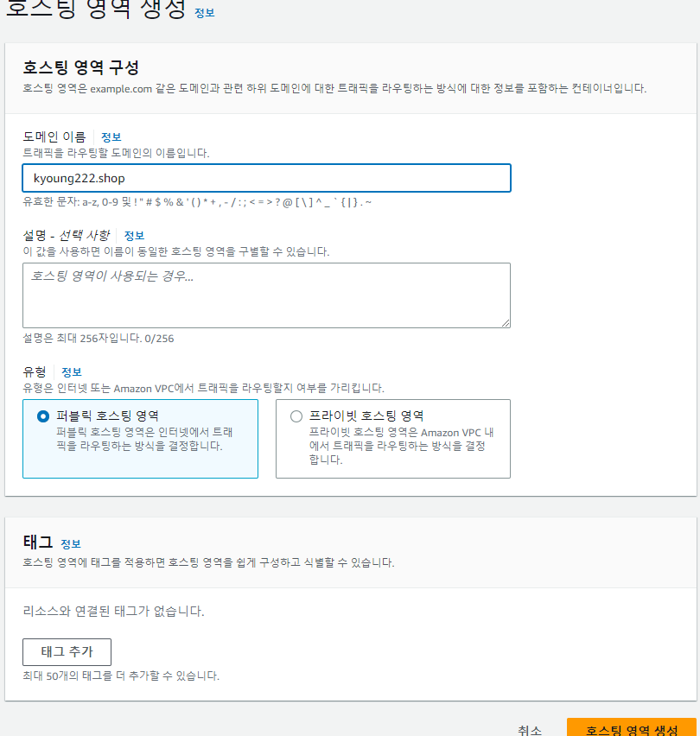Click the 취소 button
Screen dimensions: 700x736
tap(530, 730)
